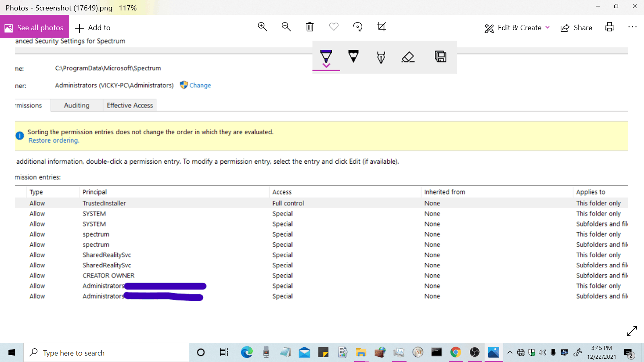The image size is (644, 362).
Task: Select the calligraphy pen tool
Action: tap(381, 57)
